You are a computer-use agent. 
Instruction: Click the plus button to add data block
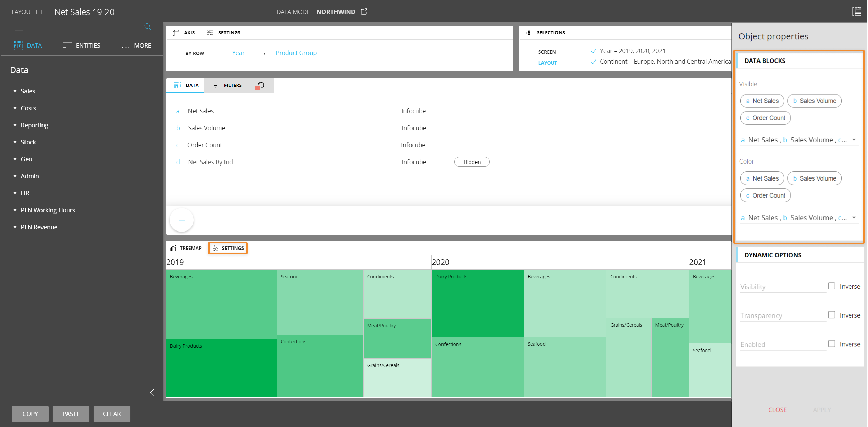(182, 220)
